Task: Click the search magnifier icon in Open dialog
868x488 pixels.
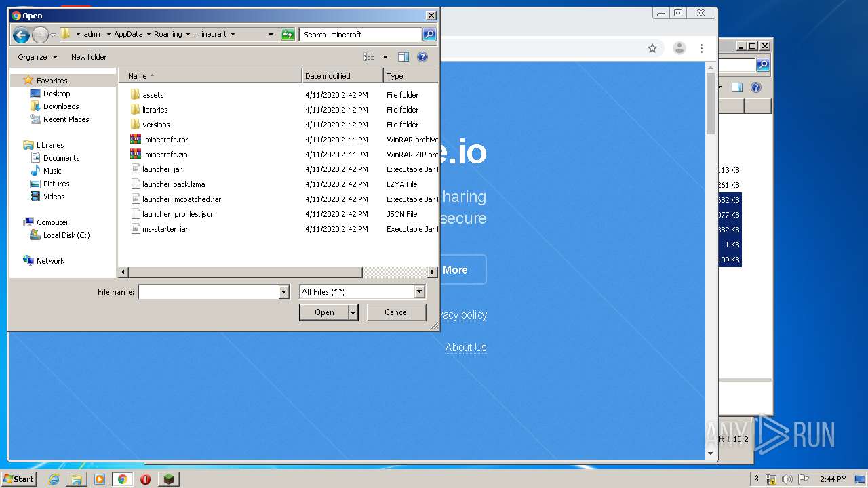Action: [429, 35]
